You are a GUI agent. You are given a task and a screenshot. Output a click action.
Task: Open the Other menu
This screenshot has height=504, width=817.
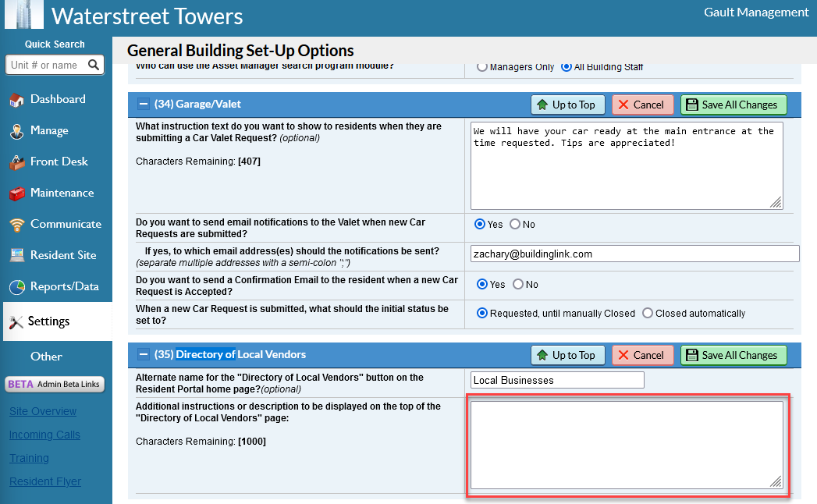(46, 357)
